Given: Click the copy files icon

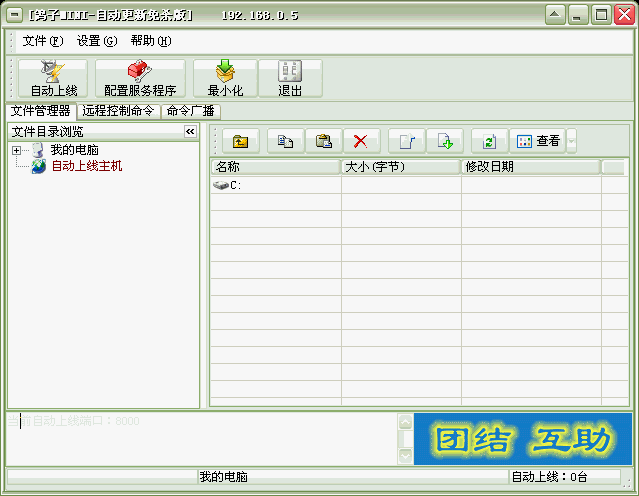Looking at the screenshot, I should (x=285, y=141).
